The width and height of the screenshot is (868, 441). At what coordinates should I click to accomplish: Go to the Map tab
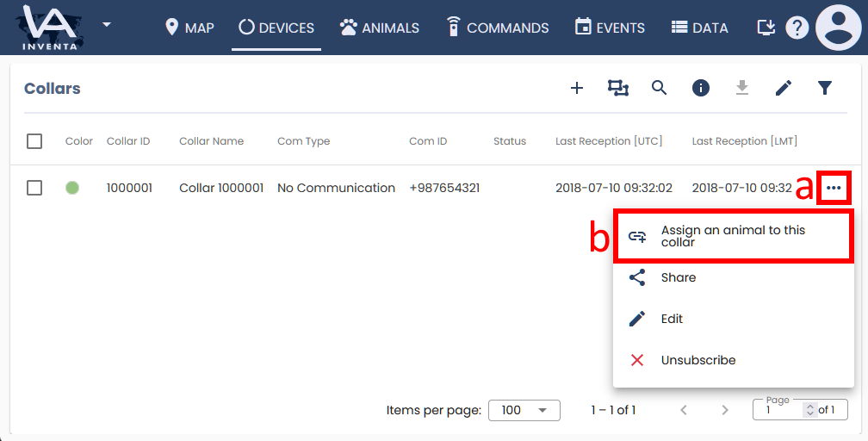pos(189,28)
